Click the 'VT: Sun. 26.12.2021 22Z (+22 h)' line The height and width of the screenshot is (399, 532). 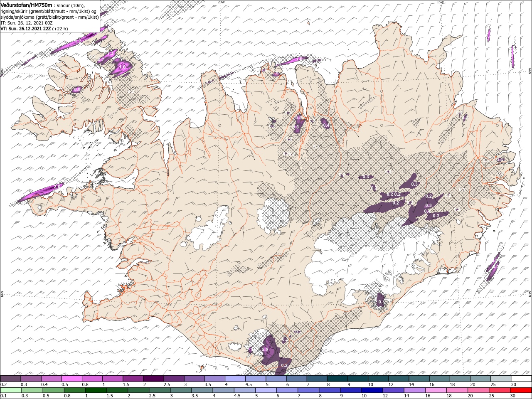[34, 29]
